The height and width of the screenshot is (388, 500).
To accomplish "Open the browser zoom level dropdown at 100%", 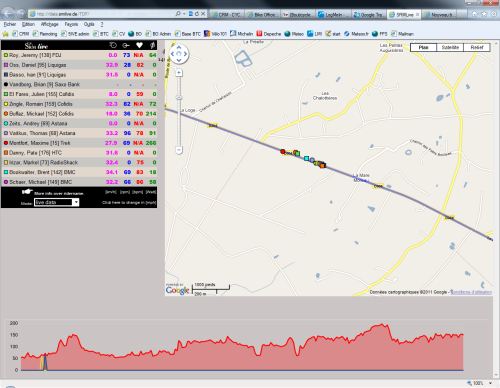I will pos(490,383).
